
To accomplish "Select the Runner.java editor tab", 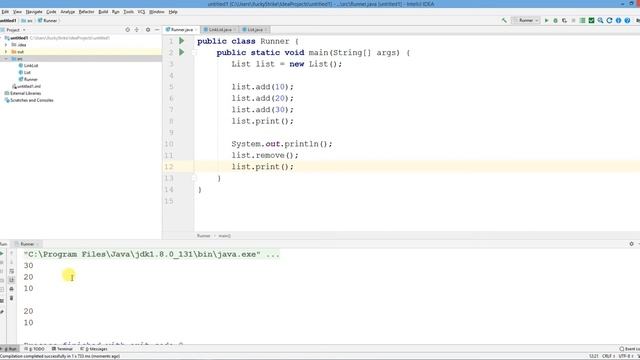I will (180, 30).
